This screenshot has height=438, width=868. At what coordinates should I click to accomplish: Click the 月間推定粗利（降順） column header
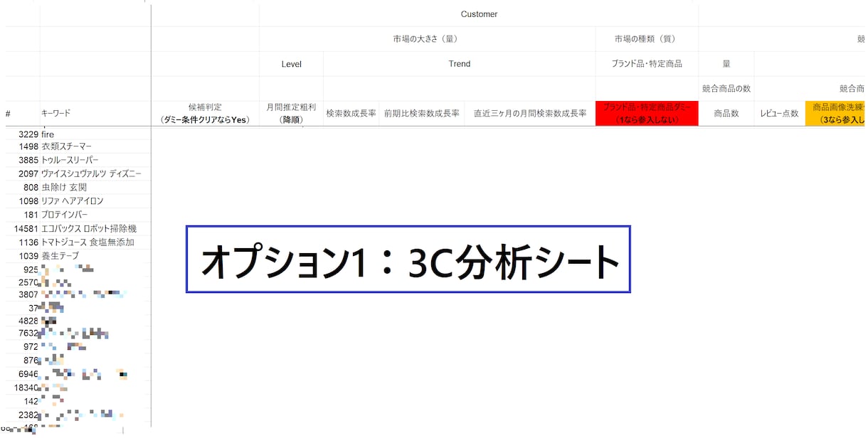(291, 114)
